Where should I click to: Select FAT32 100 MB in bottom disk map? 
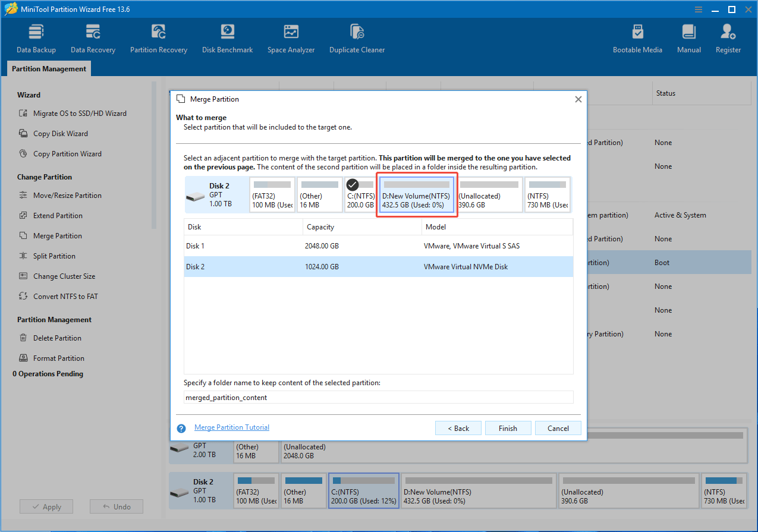256,491
